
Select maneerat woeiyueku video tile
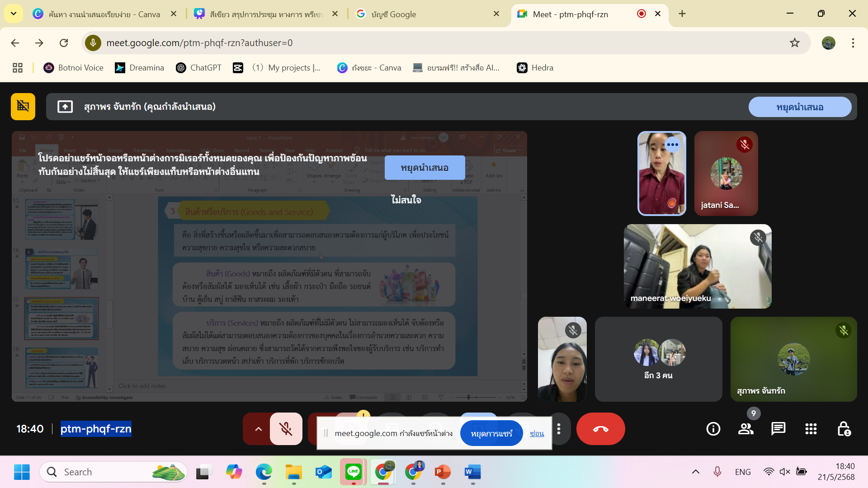[x=698, y=267]
